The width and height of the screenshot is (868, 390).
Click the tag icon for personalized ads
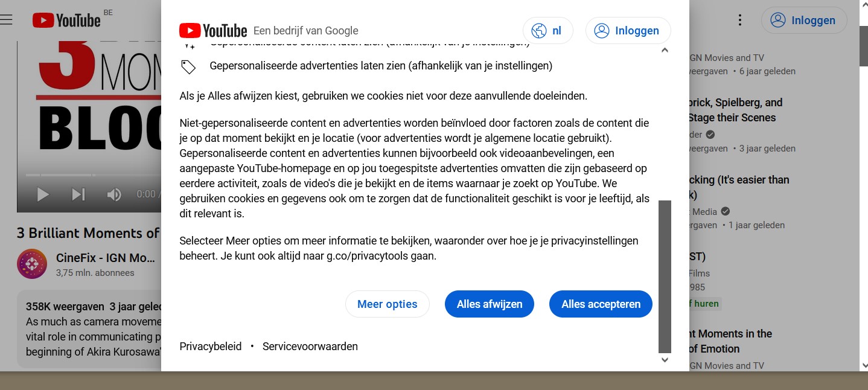pyautogui.click(x=188, y=66)
